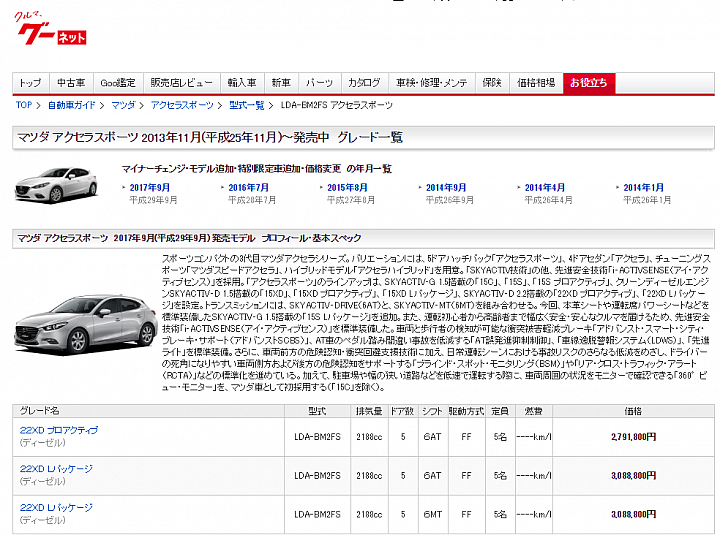
Task: Click the 3,088,800円 price in 6AT row
Action: point(633,476)
